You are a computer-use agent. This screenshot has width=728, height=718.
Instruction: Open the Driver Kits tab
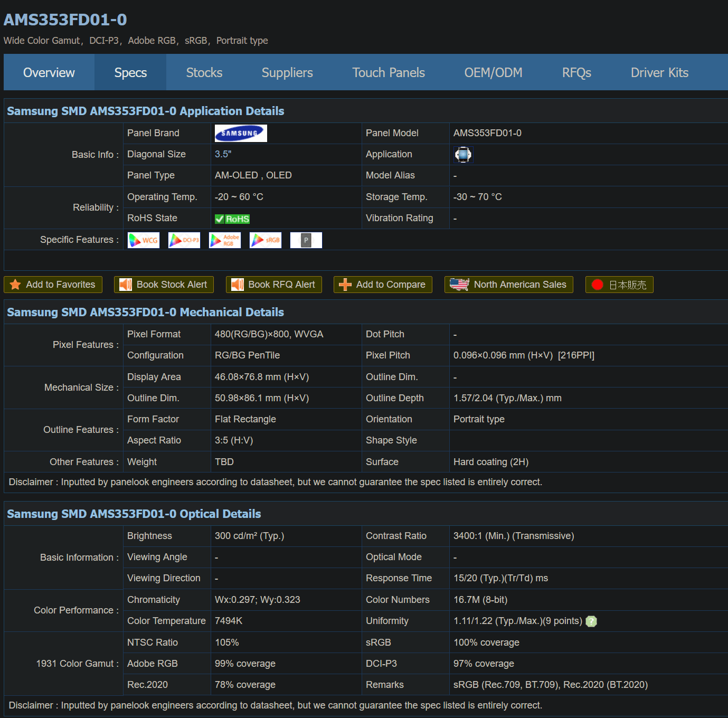(x=659, y=72)
